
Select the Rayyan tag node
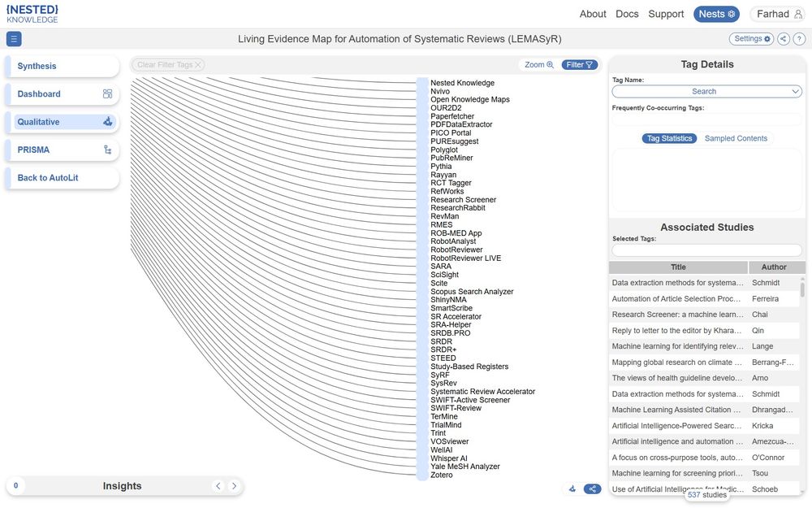coord(443,175)
